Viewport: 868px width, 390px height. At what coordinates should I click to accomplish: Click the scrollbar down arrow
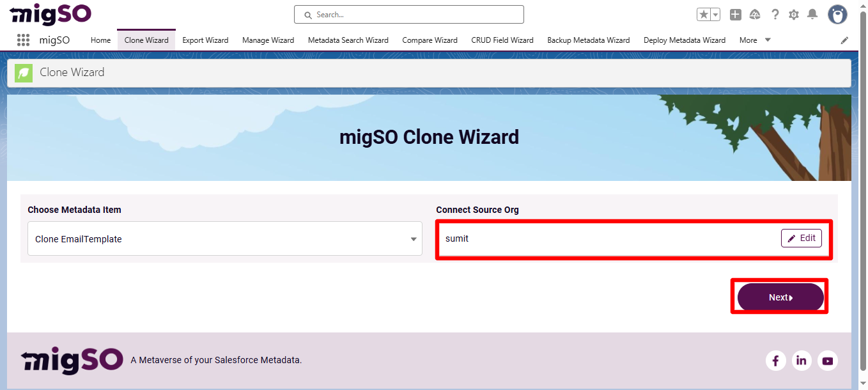pyautogui.click(x=863, y=385)
